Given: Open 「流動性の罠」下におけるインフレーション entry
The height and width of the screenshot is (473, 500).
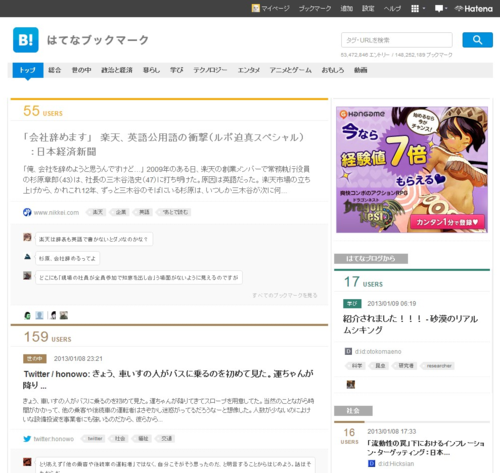Looking at the screenshot, I should coord(426,448).
